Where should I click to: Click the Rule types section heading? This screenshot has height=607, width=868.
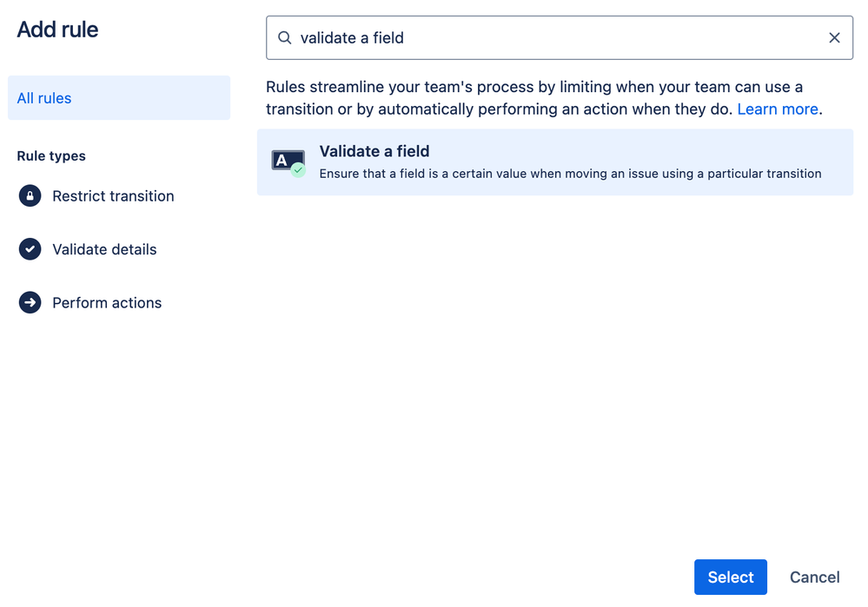coord(51,156)
